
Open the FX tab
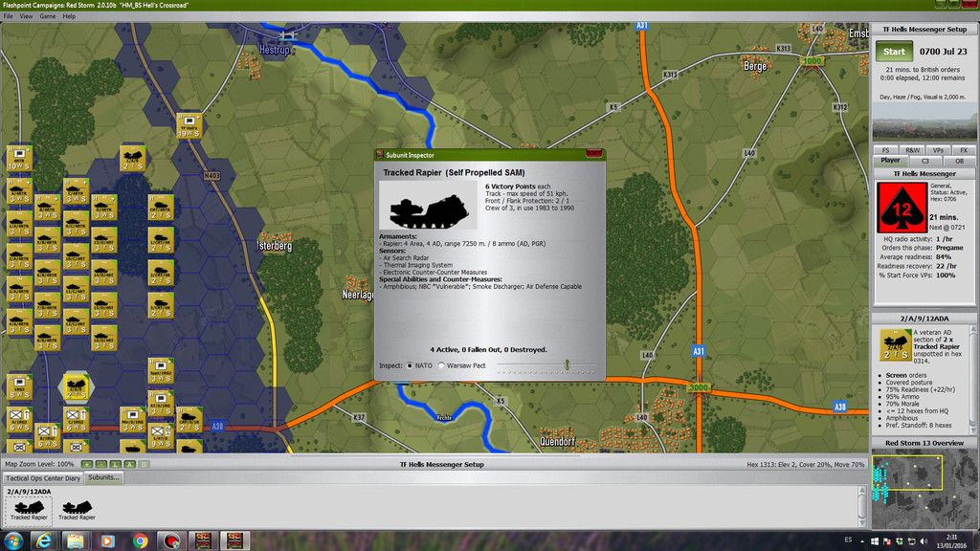(x=964, y=150)
